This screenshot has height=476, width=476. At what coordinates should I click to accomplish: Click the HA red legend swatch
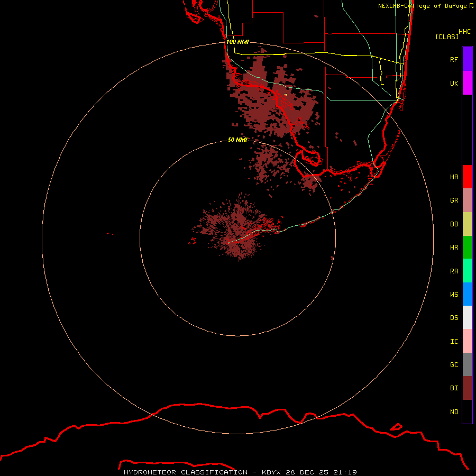pos(467,177)
